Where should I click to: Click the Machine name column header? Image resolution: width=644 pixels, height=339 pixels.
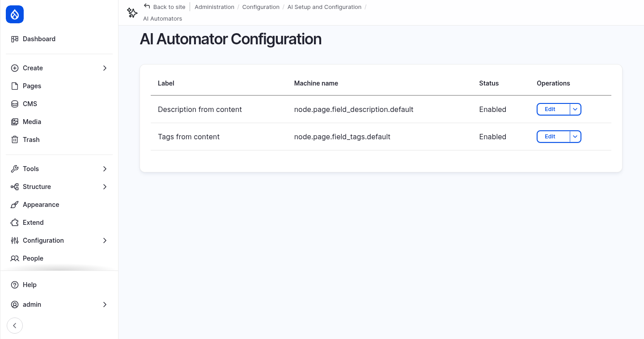pyautogui.click(x=316, y=83)
